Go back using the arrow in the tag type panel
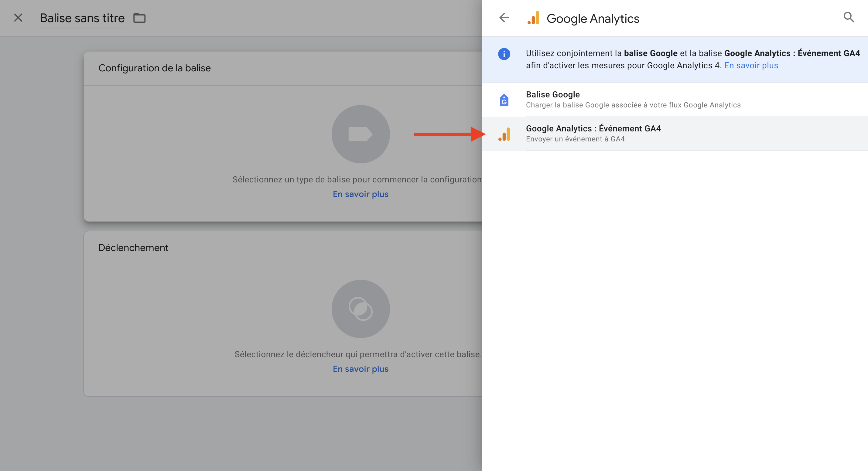This screenshot has height=471, width=868. coord(504,18)
